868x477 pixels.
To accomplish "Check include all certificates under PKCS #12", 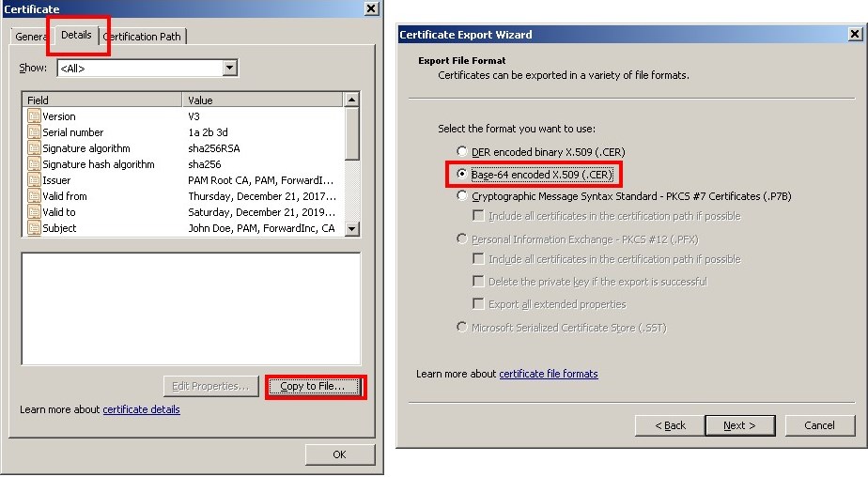I will (478, 258).
